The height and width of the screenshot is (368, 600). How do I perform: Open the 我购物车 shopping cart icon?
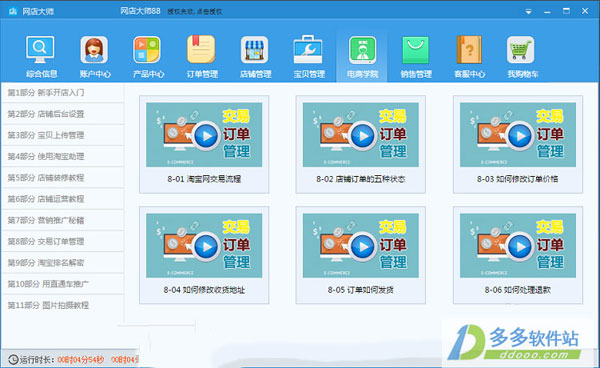(x=520, y=50)
